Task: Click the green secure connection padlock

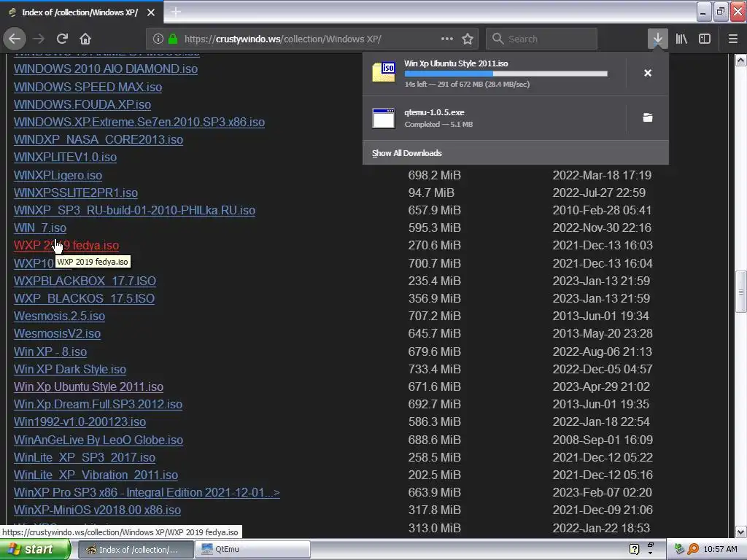Action: coord(172,39)
